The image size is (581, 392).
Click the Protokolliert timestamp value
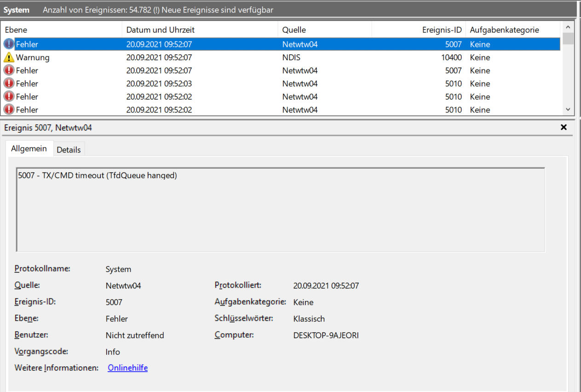tap(326, 286)
